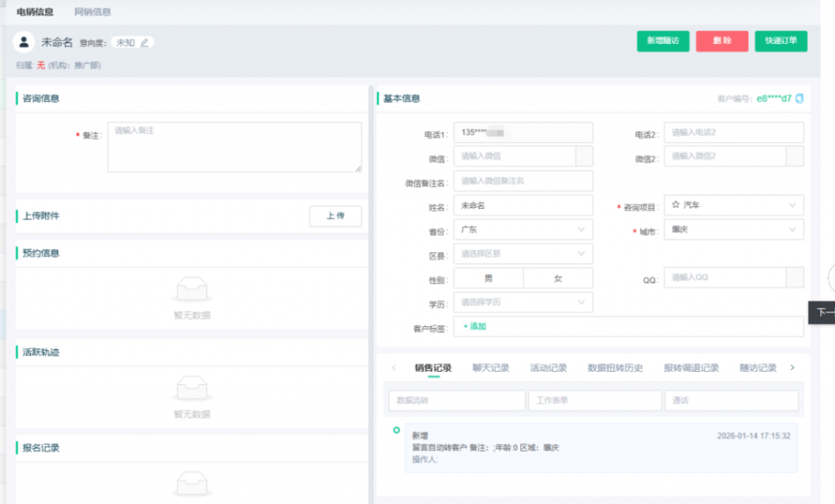Open the 咨询项目 dropdown

733,206
